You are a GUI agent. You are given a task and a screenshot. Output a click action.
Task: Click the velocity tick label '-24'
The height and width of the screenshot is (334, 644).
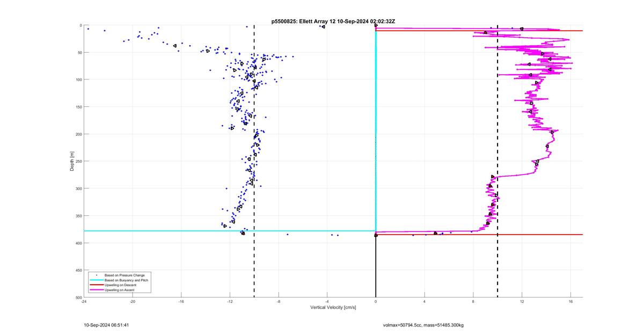[x=84, y=302]
